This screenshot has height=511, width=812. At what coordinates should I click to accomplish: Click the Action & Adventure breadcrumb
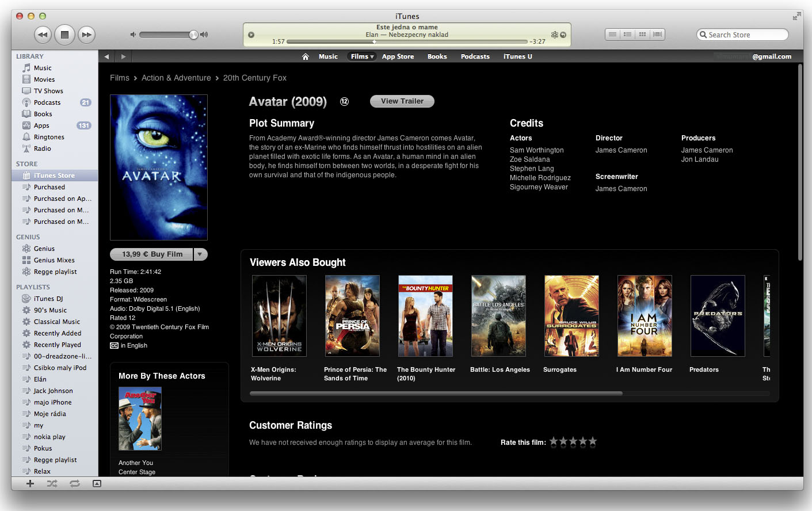(176, 78)
